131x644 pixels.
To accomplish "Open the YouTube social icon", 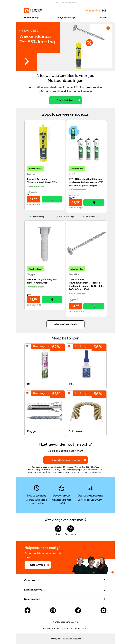I will coord(103,610).
